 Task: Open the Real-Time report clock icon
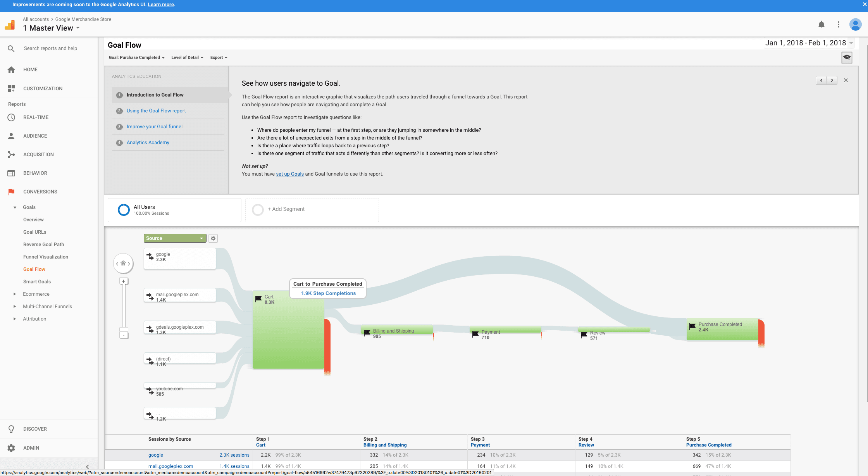pyautogui.click(x=11, y=117)
